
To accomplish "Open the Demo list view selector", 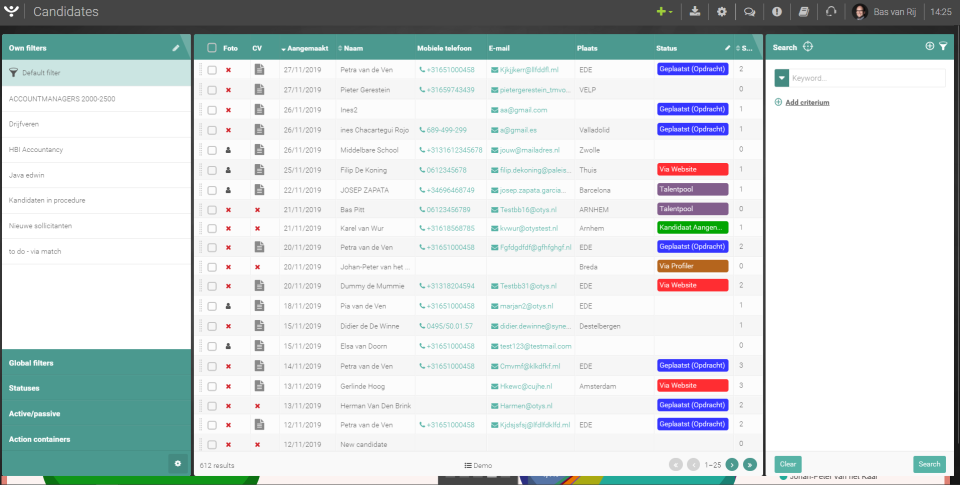I will [x=478, y=465].
